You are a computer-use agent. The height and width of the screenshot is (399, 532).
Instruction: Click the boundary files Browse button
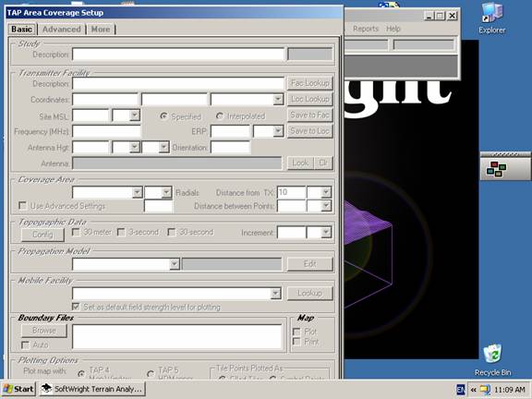pos(44,331)
